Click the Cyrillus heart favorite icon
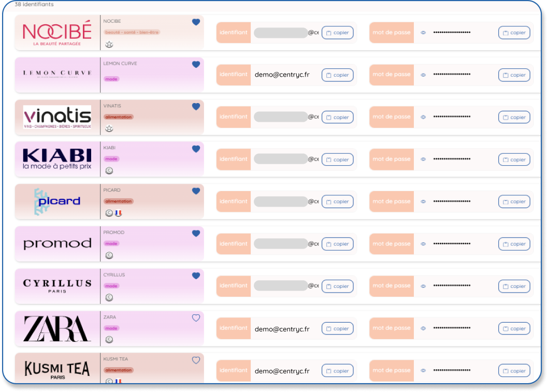 click(x=196, y=276)
